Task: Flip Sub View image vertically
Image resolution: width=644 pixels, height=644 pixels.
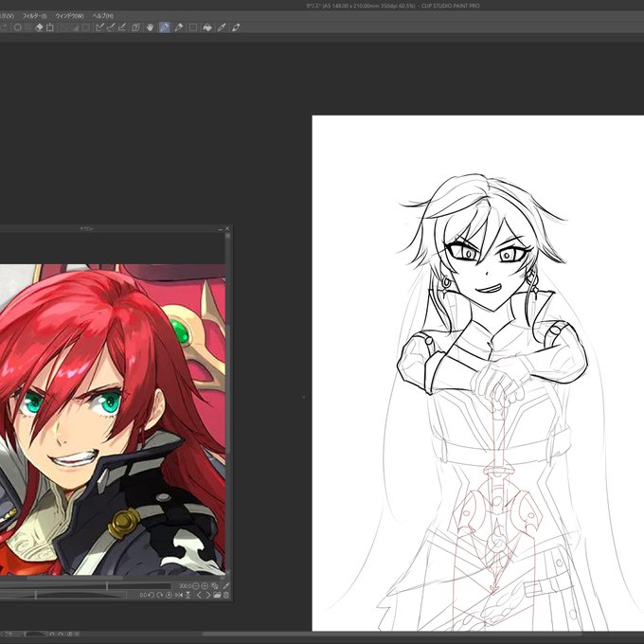Action: tap(188, 595)
